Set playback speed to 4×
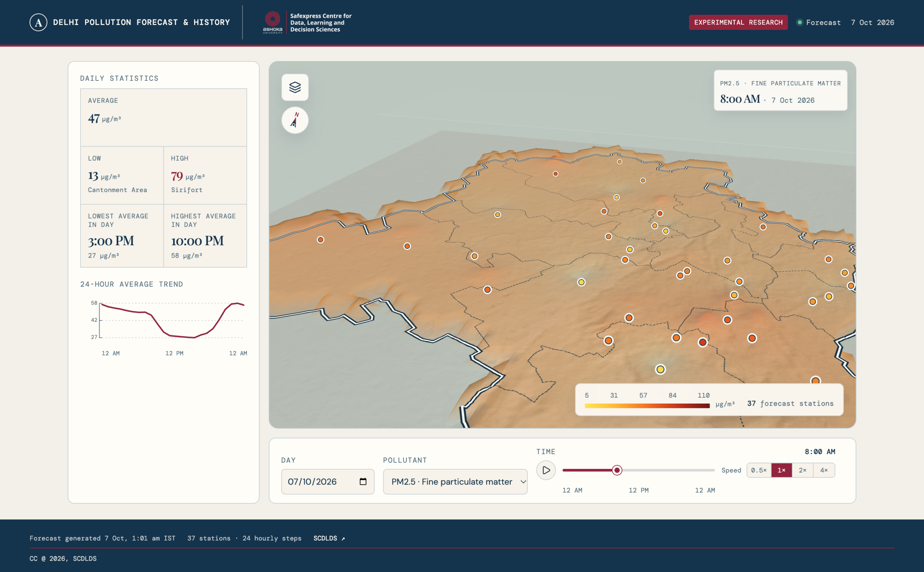The image size is (924, 572). 824,470
